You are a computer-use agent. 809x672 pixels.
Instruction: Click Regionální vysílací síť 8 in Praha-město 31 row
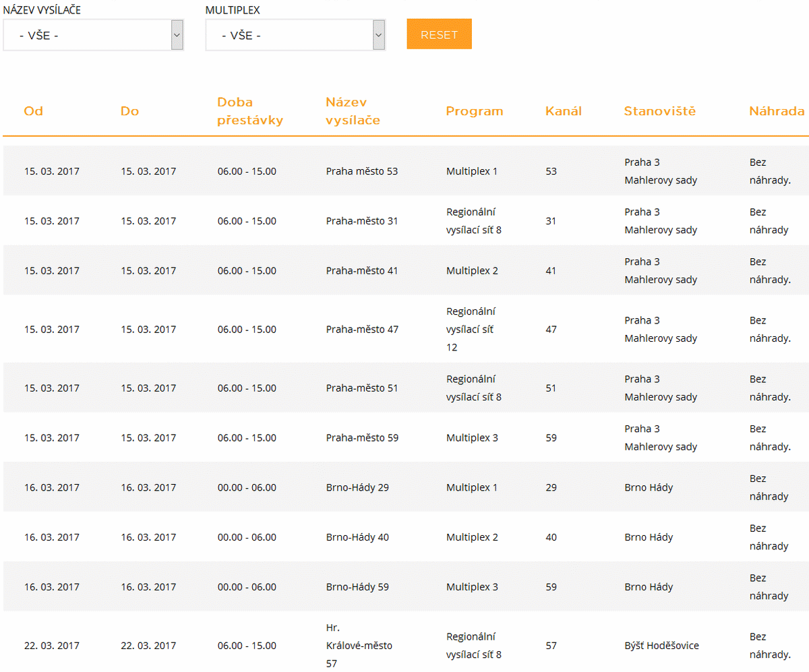point(474,221)
